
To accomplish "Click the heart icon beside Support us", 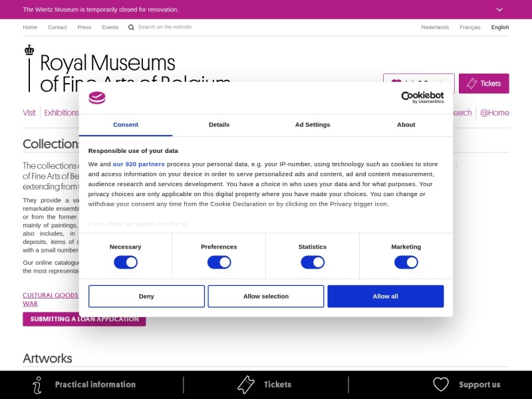I will pos(441,384).
